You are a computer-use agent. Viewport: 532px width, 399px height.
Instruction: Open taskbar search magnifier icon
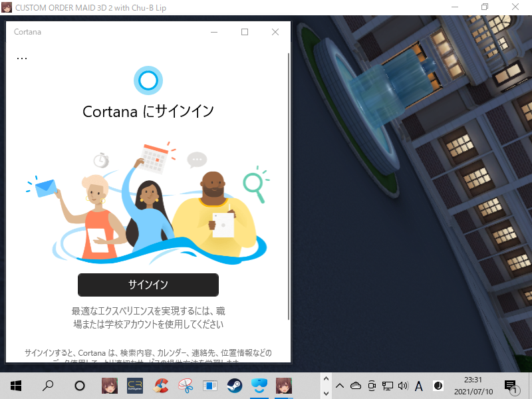pyautogui.click(x=48, y=386)
